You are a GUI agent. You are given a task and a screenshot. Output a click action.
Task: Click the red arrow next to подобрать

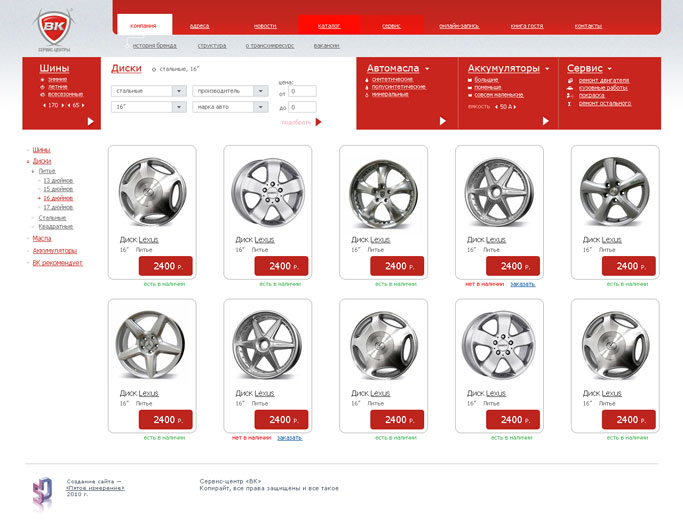(318, 122)
